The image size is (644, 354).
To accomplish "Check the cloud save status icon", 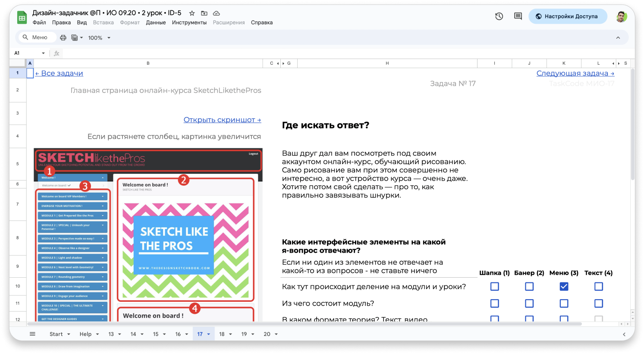I will pyautogui.click(x=217, y=13).
